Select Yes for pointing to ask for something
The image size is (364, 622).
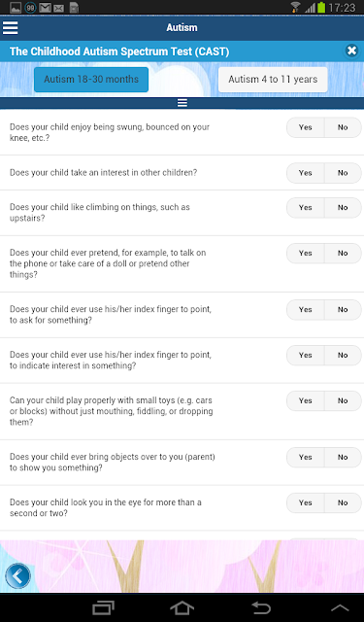point(306,309)
